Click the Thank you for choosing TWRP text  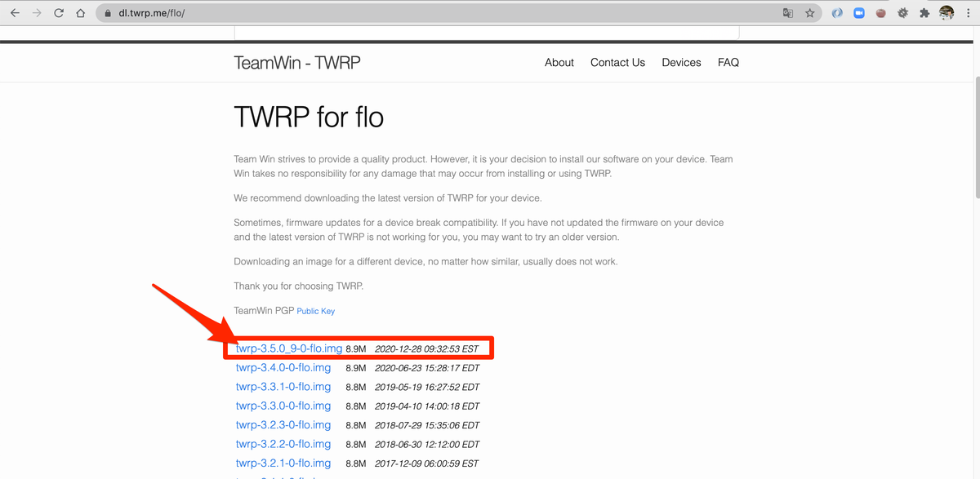pos(298,286)
